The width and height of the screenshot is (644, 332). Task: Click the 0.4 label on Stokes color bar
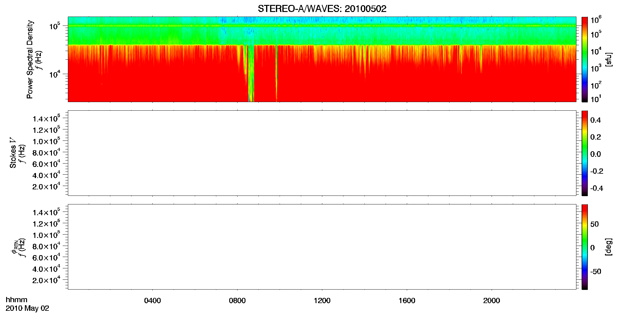pyautogui.click(x=595, y=120)
